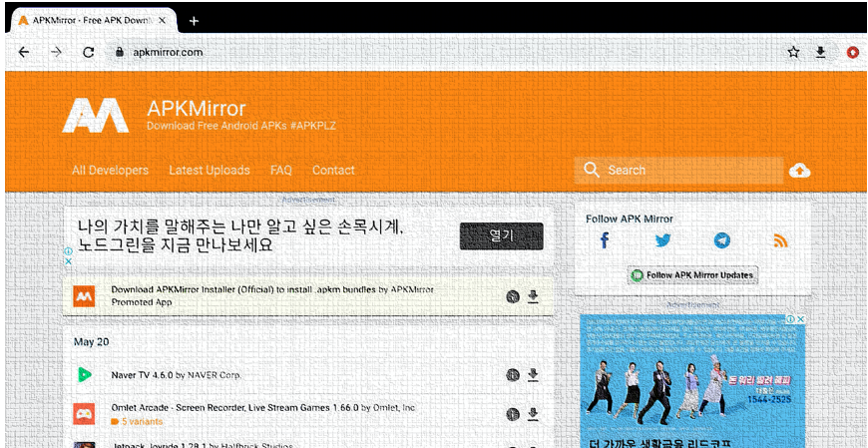Click the red extension icon in toolbar
The width and height of the screenshot is (868, 448).
853,52
